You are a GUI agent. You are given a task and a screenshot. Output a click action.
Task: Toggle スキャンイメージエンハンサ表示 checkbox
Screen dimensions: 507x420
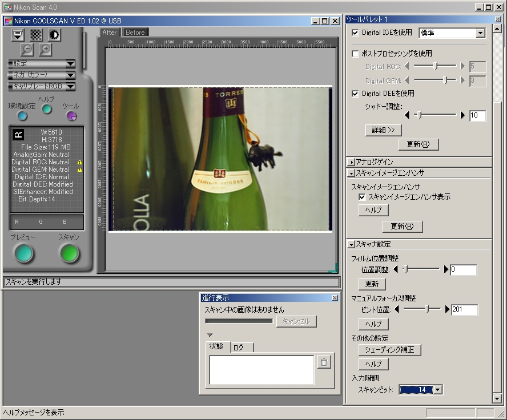362,197
